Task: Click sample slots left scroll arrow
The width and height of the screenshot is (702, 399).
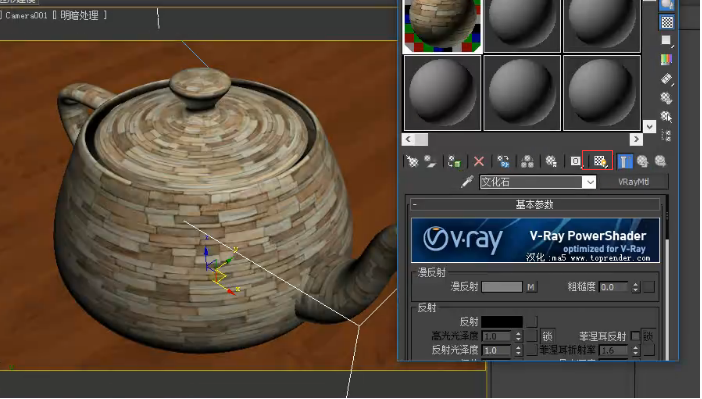Action: click(408, 139)
